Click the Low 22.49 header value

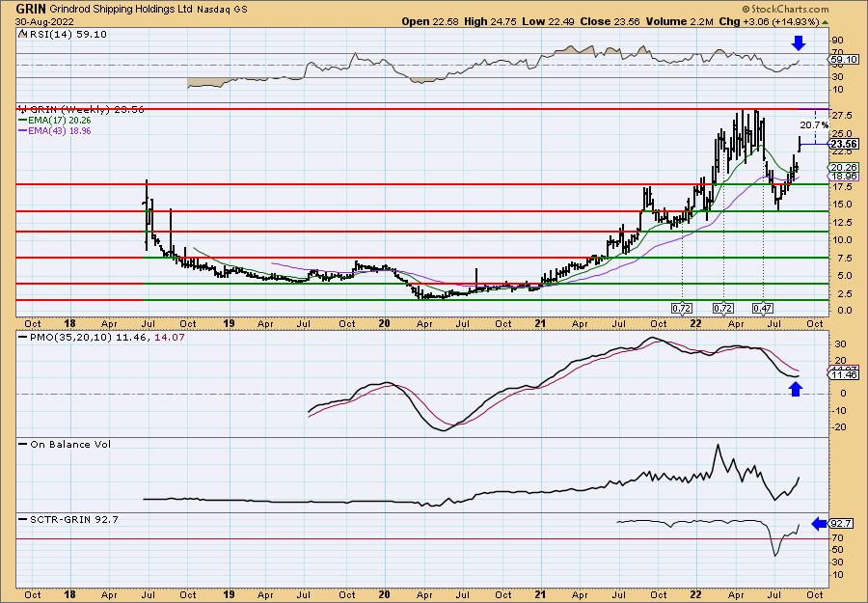pyautogui.click(x=547, y=21)
